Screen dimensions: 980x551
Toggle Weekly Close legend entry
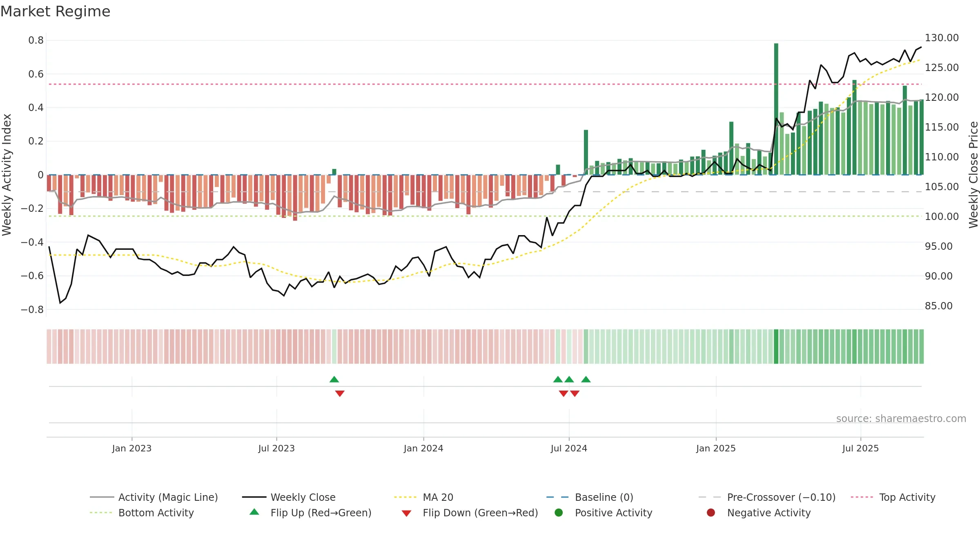click(x=289, y=497)
